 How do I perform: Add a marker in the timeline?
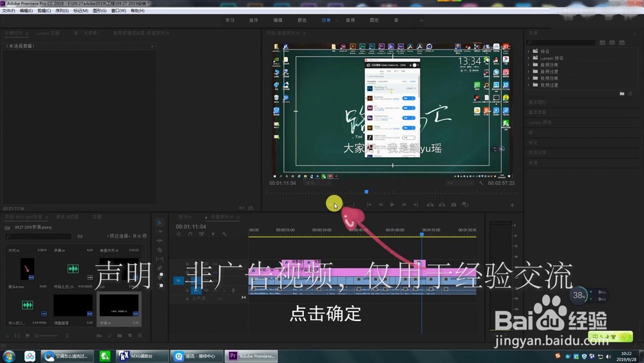point(213,234)
